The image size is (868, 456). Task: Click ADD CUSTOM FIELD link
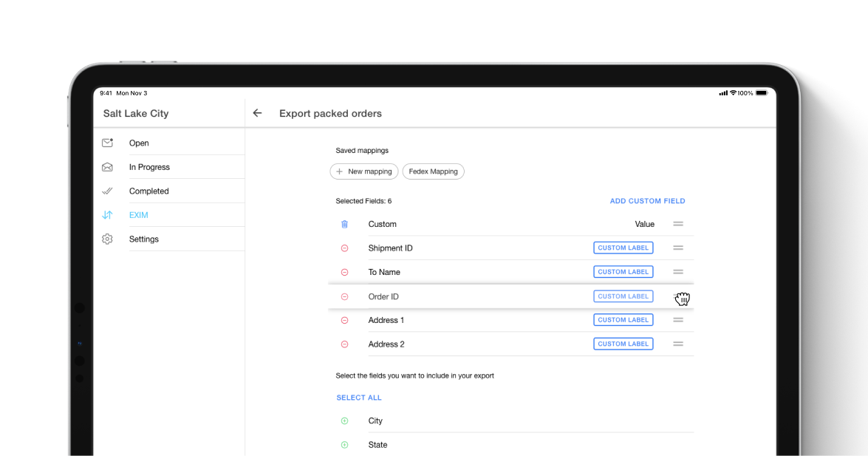click(647, 201)
